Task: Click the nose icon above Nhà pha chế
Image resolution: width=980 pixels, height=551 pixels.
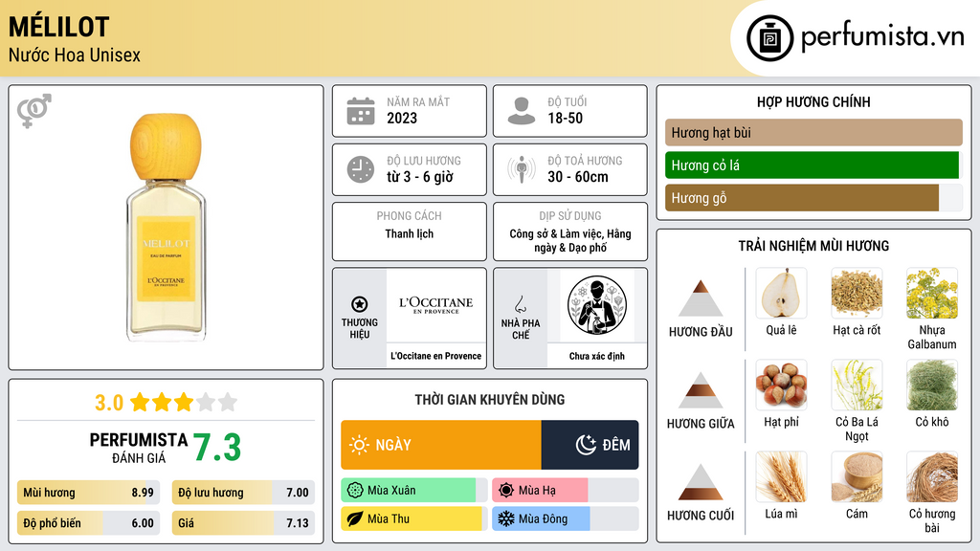Action: click(x=520, y=304)
